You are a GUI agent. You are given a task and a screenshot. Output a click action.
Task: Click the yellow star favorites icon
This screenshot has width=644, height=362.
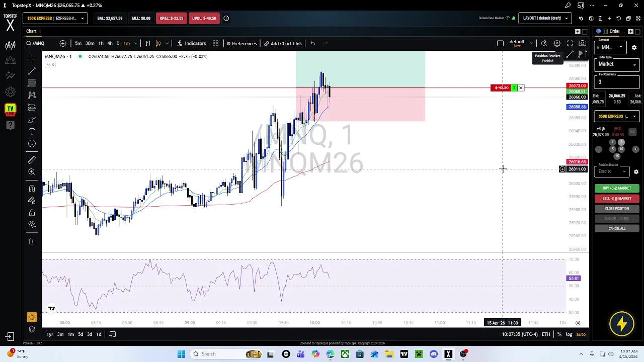tap(32, 317)
